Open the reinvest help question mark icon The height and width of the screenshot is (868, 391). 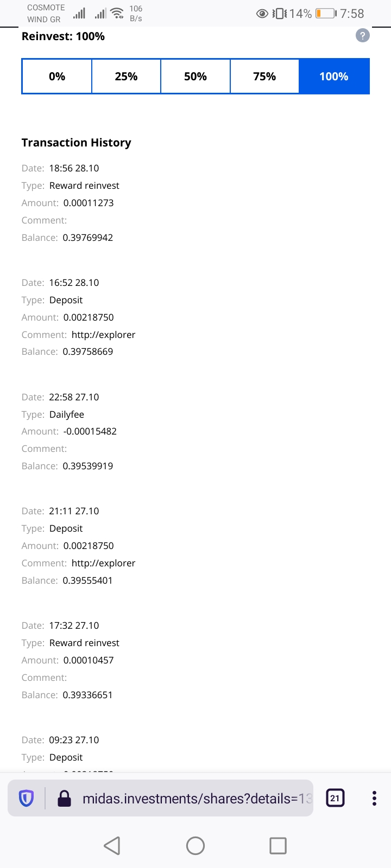362,36
